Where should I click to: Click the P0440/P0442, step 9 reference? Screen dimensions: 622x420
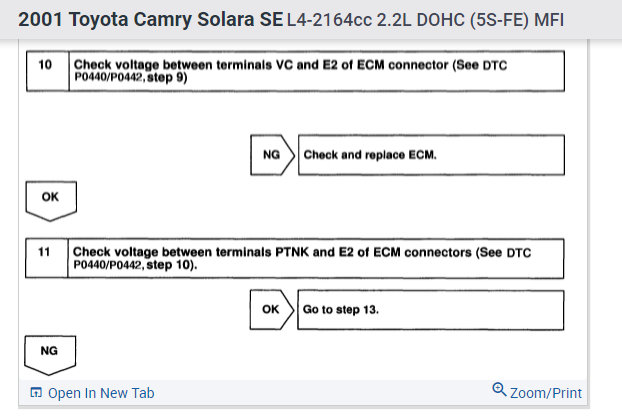coord(131,78)
